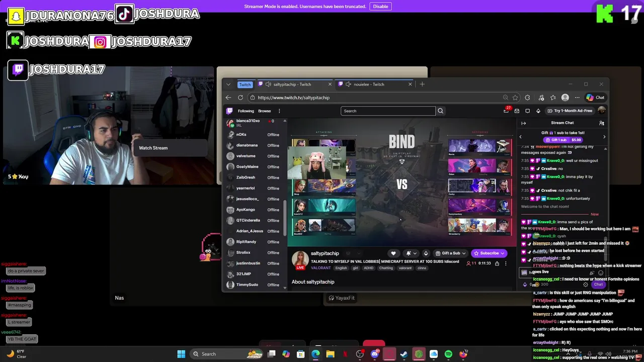The image size is (644, 362).
Task: Open the Browse page on Twitch
Action: (265, 111)
